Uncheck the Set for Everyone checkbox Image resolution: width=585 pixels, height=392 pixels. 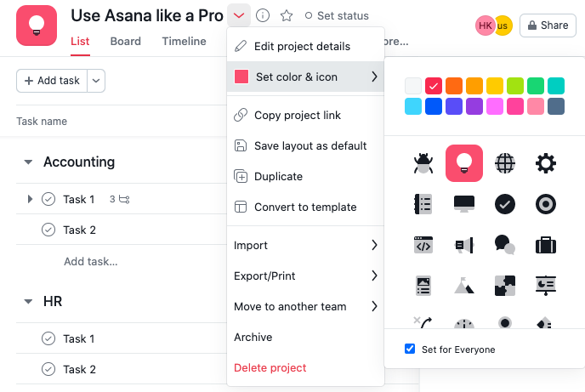point(410,349)
